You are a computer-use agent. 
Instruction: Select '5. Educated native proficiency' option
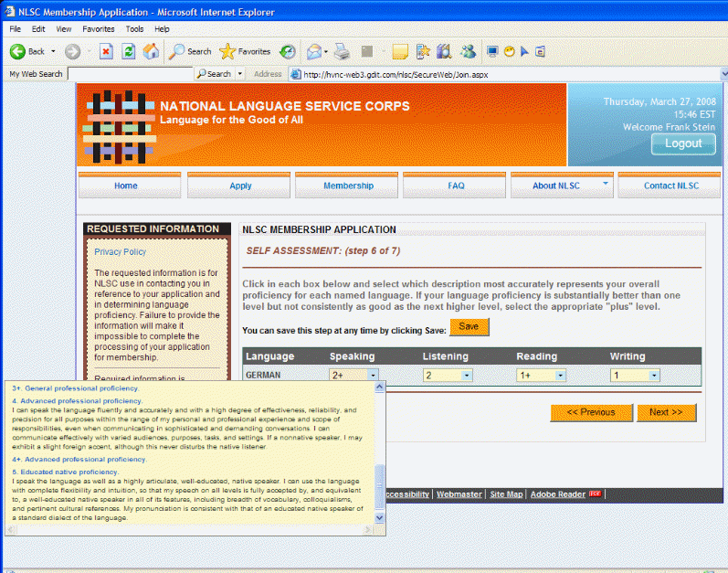[x=66, y=472]
